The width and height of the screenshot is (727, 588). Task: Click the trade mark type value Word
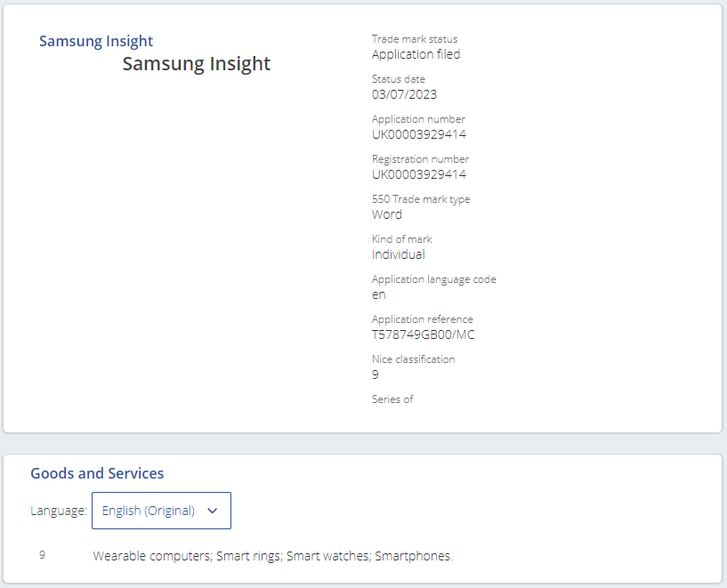pyautogui.click(x=386, y=214)
